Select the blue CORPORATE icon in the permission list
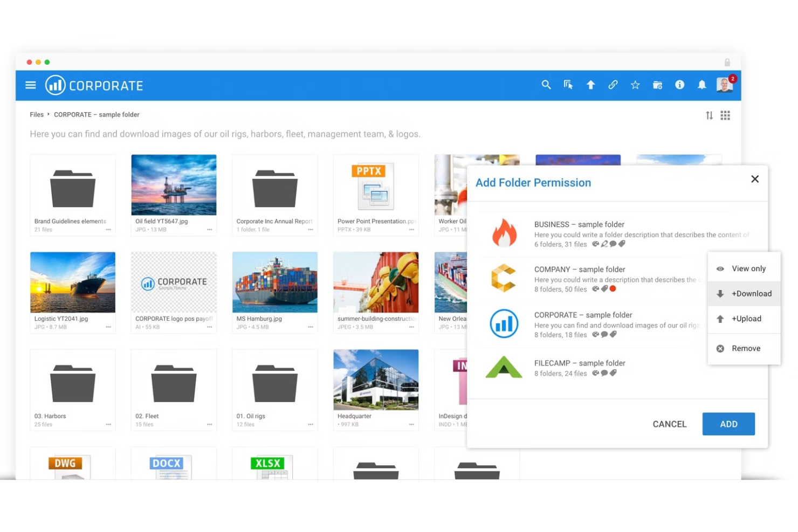The height and width of the screenshot is (532, 798). [504, 323]
